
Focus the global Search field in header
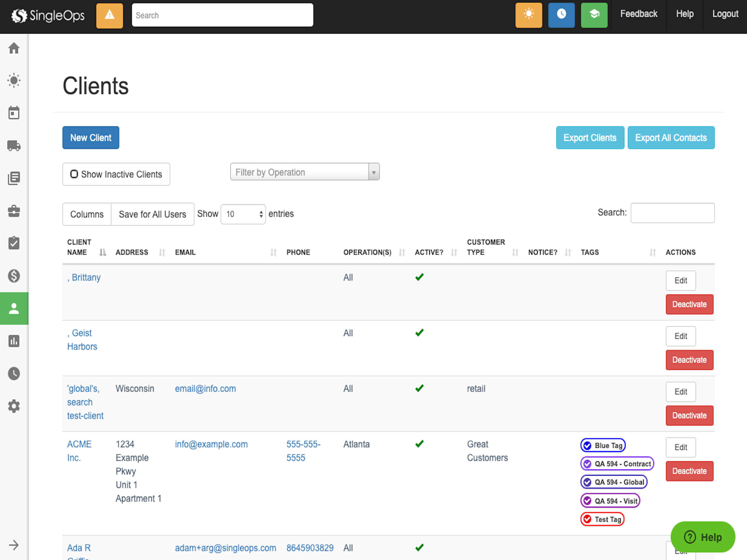pyautogui.click(x=222, y=15)
